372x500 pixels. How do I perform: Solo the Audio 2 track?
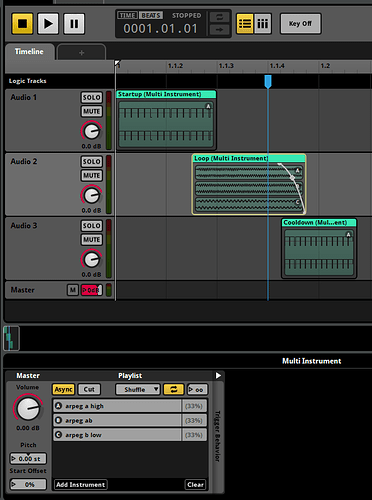pyautogui.click(x=92, y=162)
